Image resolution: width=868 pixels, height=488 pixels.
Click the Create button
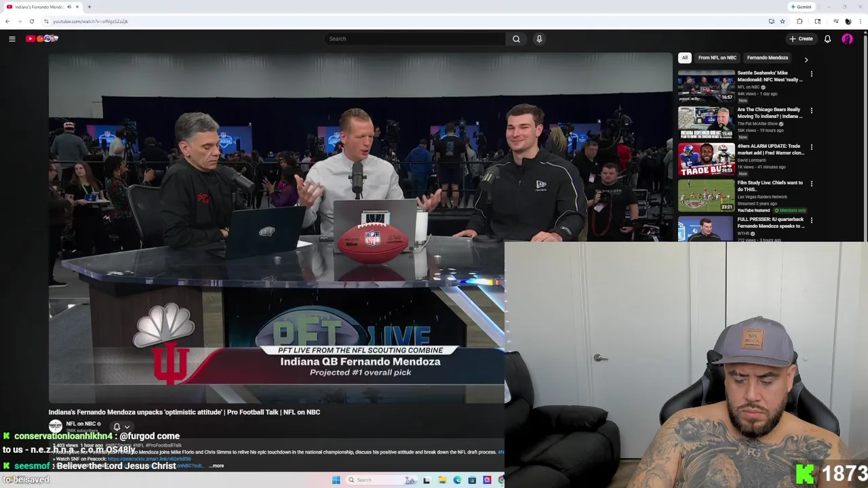coord(801,39)
